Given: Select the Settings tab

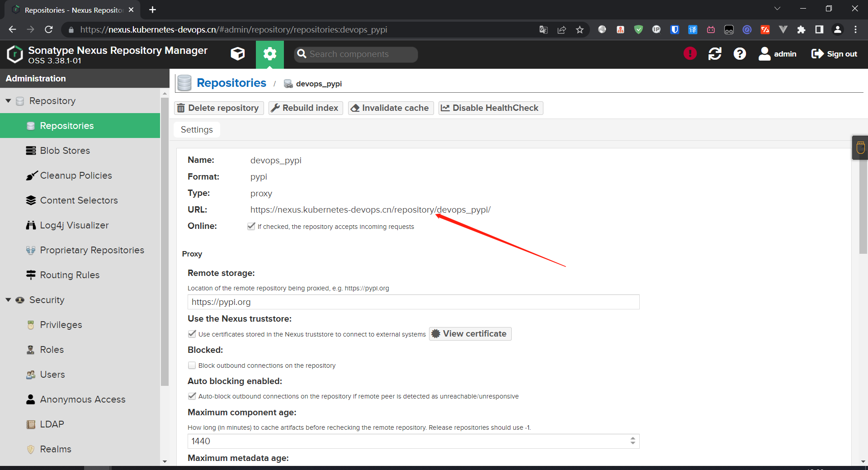Looking at the screenshot, I should click(x=197, y=130).
